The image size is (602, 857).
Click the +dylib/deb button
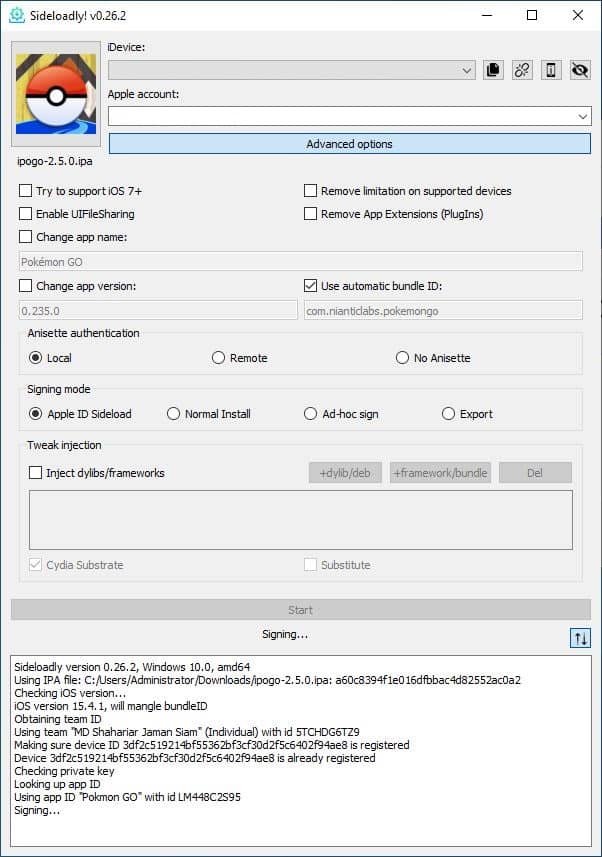[345, 473]
